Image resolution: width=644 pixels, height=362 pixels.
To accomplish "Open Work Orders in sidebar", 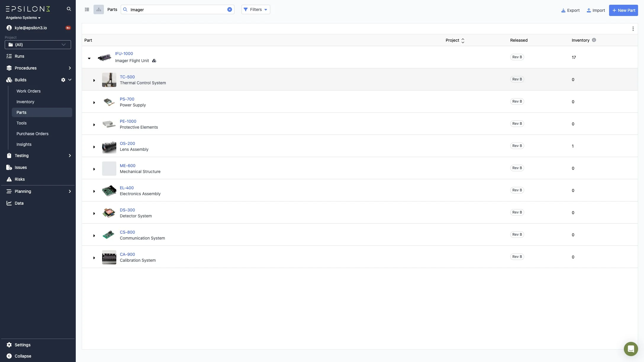I will [x=28, y=91].
